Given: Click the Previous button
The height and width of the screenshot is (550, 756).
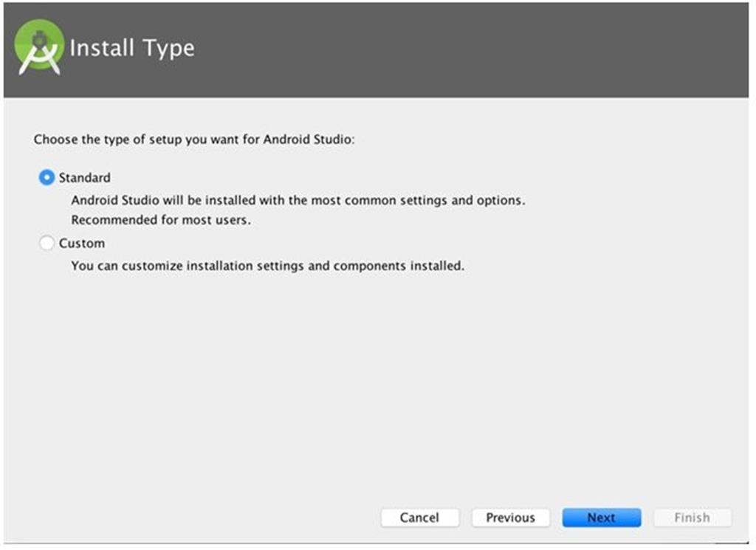Looking at the screenshot, I should pos(510,518).
